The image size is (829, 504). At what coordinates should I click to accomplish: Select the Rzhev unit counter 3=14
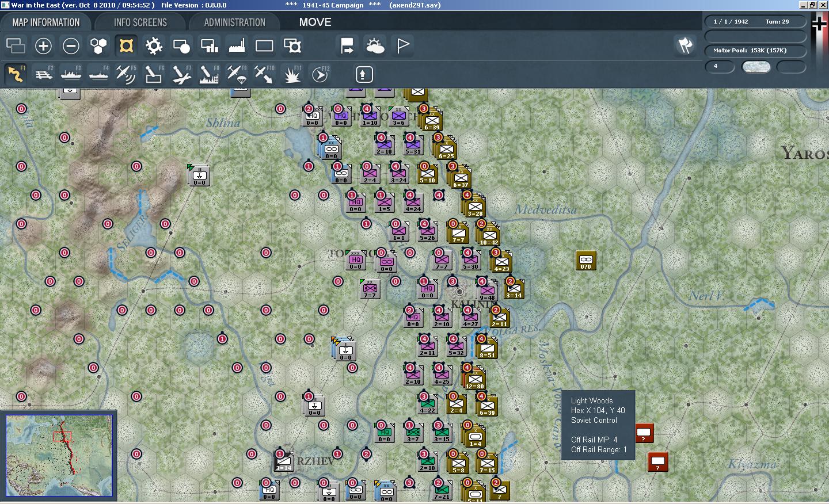(283, 461)
